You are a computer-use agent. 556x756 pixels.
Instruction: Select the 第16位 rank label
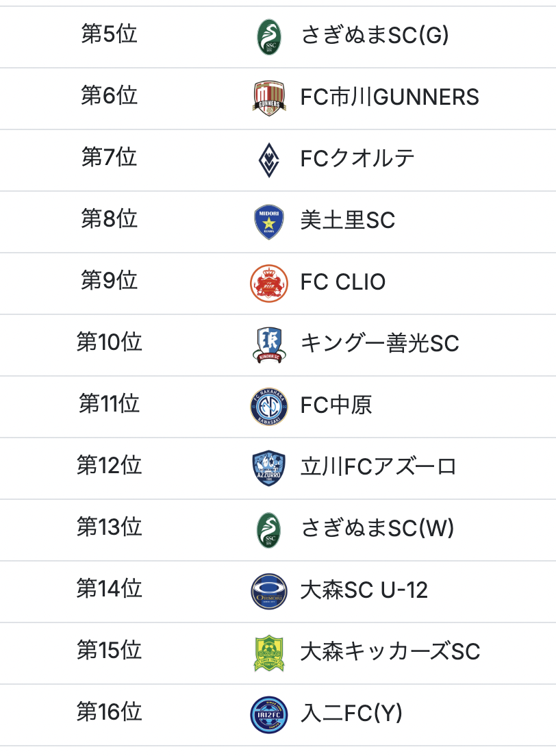click(x=110, y=712)
